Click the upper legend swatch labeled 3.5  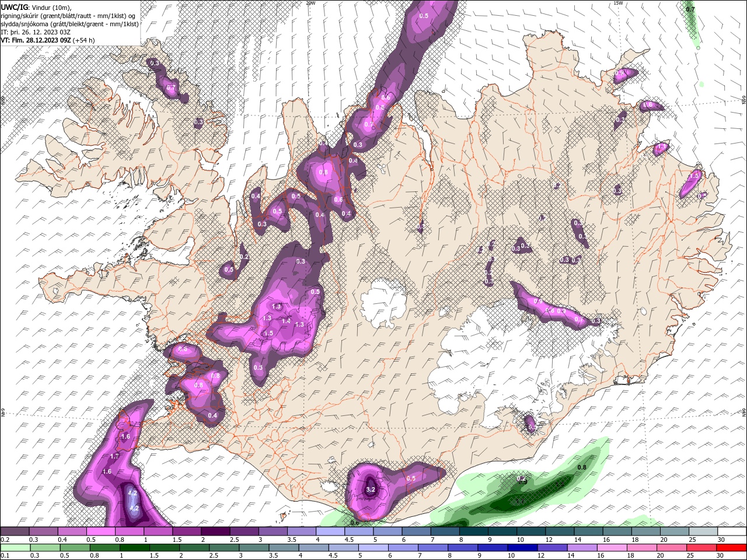coord(301,531)
